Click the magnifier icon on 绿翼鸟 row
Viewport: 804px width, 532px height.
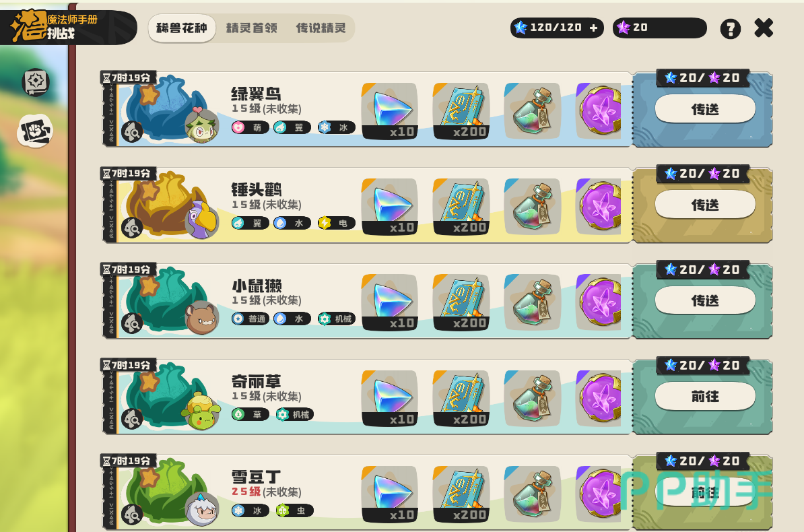(132, 133)
